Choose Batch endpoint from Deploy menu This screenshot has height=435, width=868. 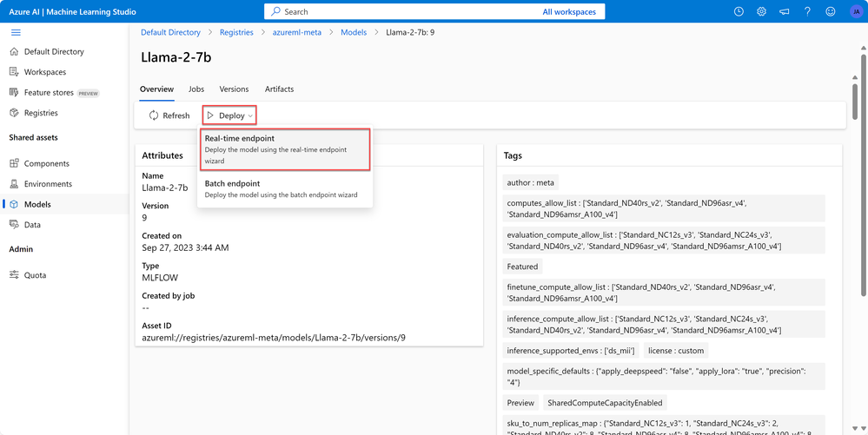point(284,188)
